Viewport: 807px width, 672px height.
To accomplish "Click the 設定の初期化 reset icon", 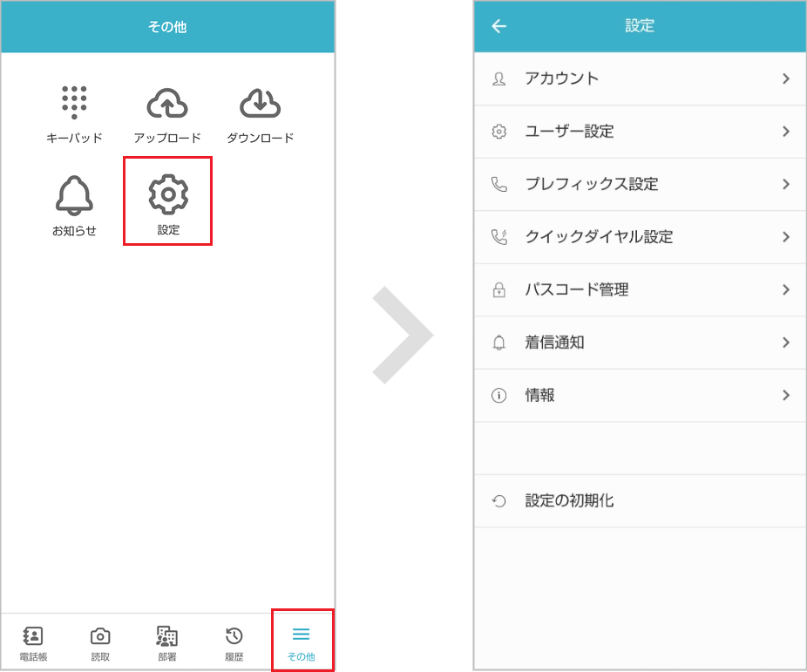I will (x=498, y=500).
